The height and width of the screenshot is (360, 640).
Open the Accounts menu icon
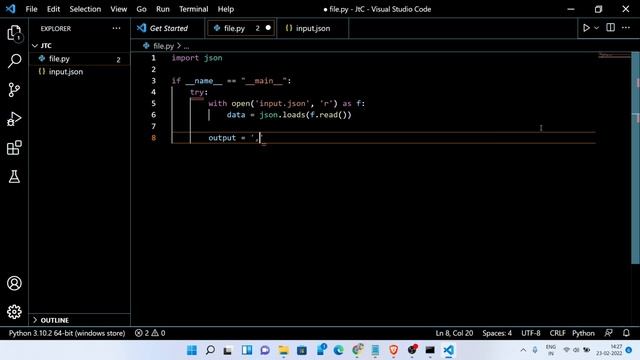[14, 283]
